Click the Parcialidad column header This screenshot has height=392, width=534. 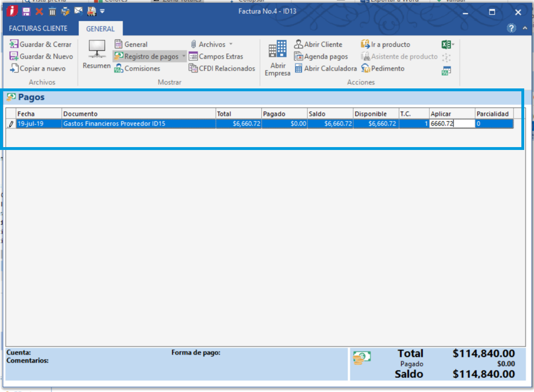494,114
